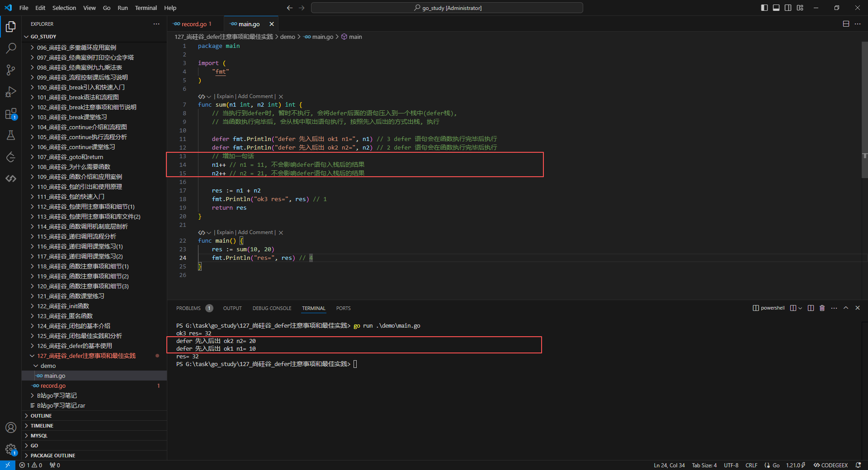Expand the OUTLINE section
This screenshot has width=868, height=470.
coord(94,416)
